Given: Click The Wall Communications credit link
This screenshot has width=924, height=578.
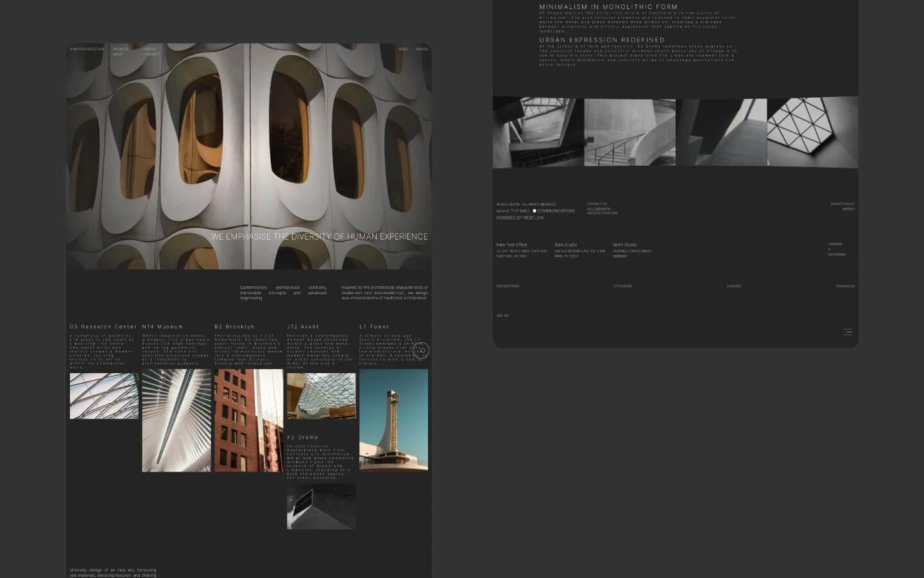Looking at the screenshot, I should click(x=543, y=211).
